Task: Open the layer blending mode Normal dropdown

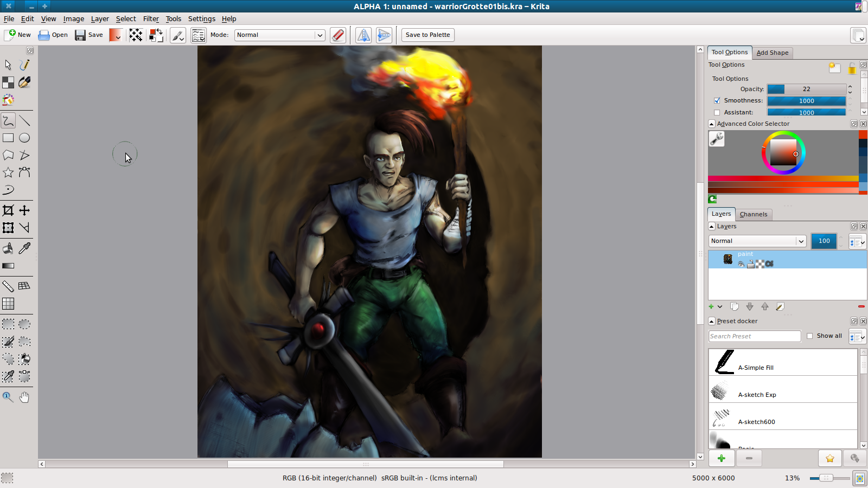Action: 757,241
